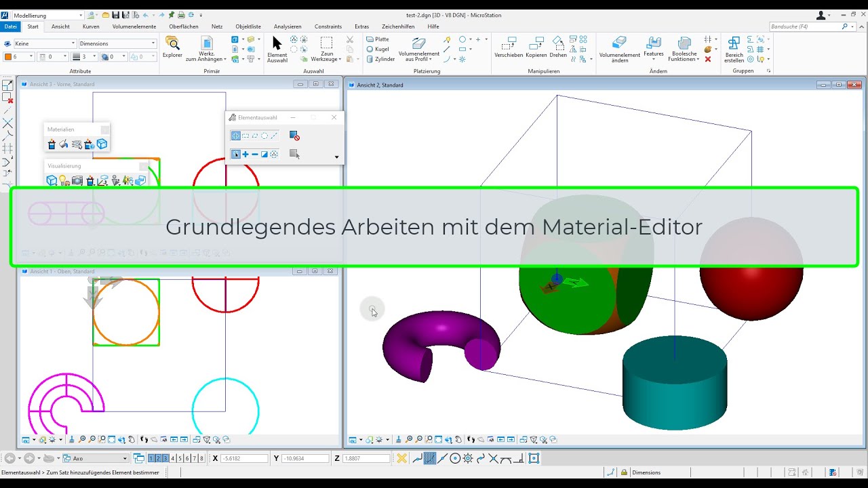
Task: Expand the Elementauswahl dialog options arrow
Action: coord(337,157)
